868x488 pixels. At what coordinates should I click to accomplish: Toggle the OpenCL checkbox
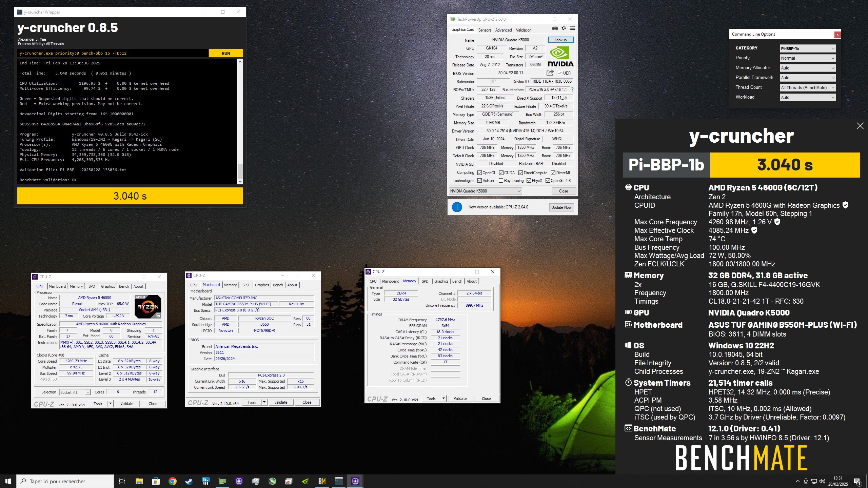(479, 173)
